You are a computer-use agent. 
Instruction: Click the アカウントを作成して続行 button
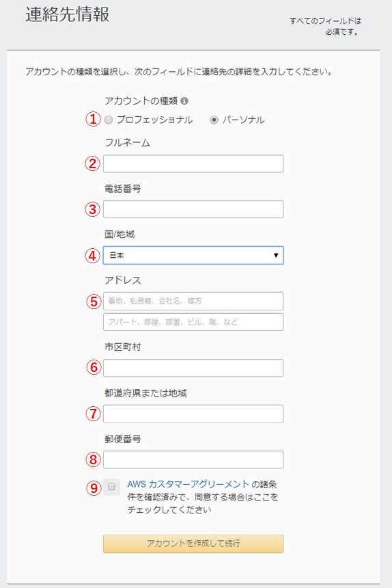click(193, 544)
